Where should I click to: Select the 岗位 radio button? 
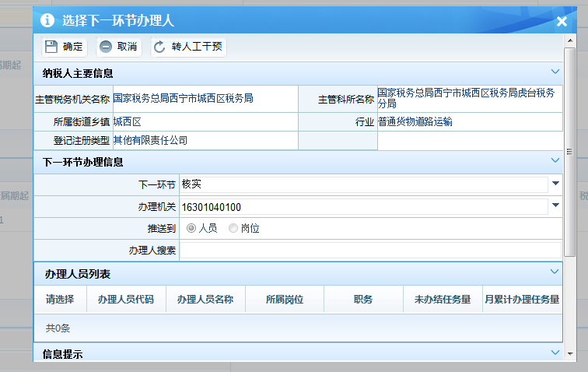click(x=233, y=228)
